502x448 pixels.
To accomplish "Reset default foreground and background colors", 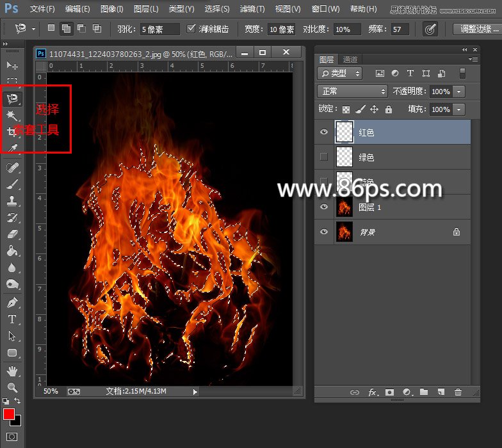I will coord(5,401).
